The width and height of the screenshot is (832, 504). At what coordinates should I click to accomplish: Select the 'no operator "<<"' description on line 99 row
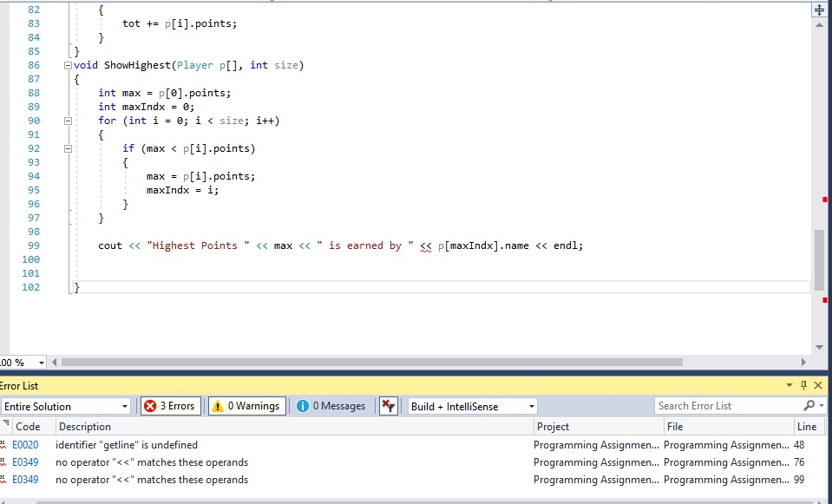tap(152, 480)
